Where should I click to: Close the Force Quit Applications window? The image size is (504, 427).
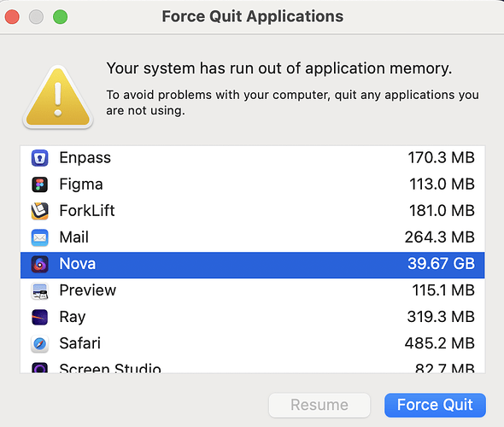12,17
